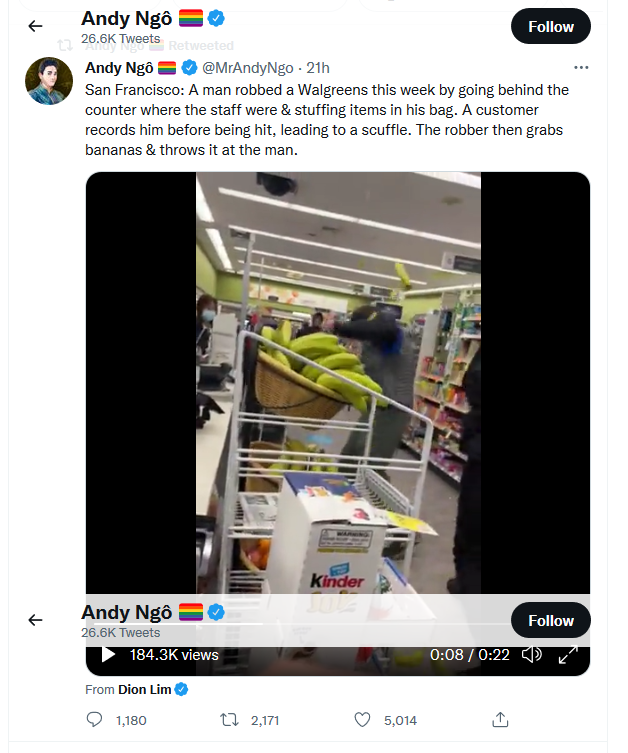The height and width of the screenshot is (753, 628).
Task: Open the @MrAndyNgo handle link
Action: click(x=248, y=68)
